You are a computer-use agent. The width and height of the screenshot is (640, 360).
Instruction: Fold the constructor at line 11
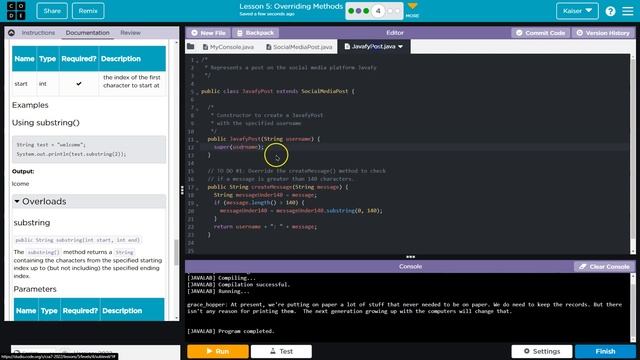(x=197, y=140)
